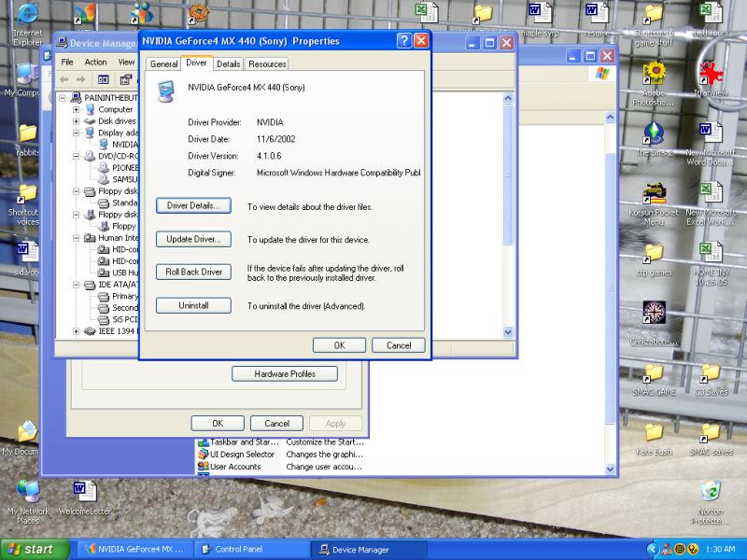Click the Device Manager toolbar Back arrow

point(64,79)
